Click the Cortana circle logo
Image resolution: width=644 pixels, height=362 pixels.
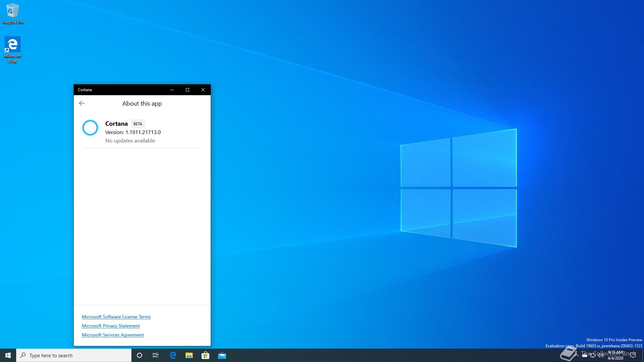pyautogui.click(x=90, y=128)
